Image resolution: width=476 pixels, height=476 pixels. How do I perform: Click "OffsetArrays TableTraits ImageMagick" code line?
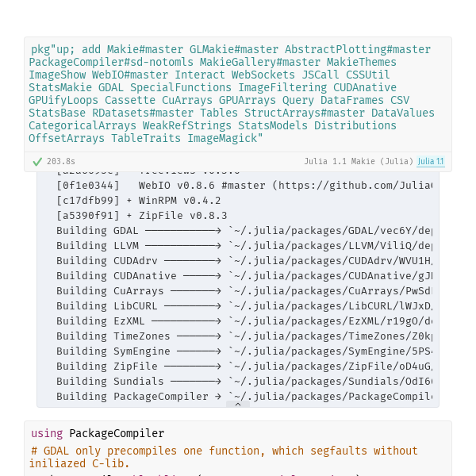146,138
